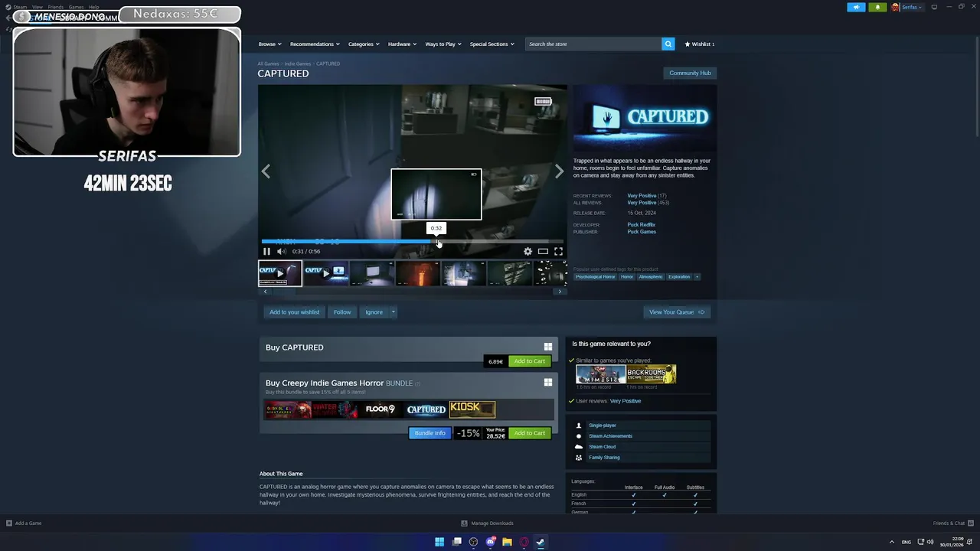Screen dimensions: 980x551
Task: Expand the Hardware dropdown
Action: coord(402,44)
